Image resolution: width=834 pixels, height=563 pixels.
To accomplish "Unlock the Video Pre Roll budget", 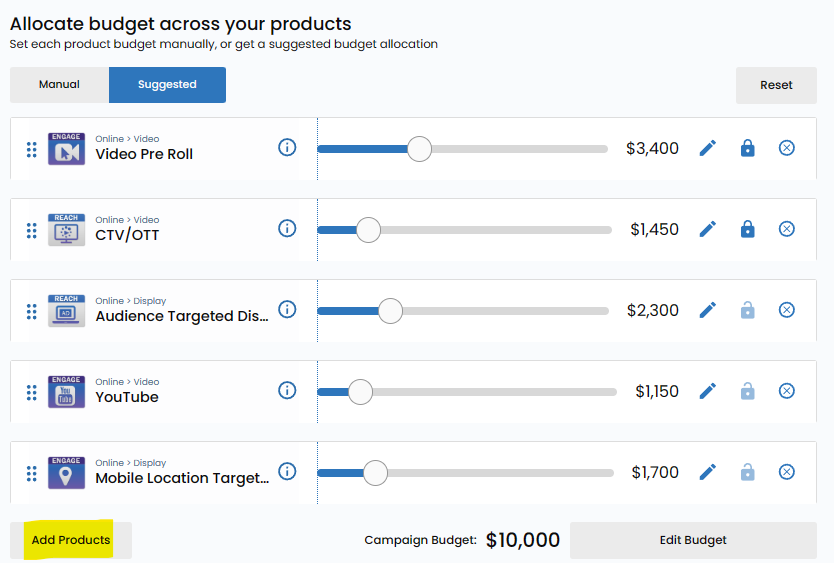I will point(747,148).
